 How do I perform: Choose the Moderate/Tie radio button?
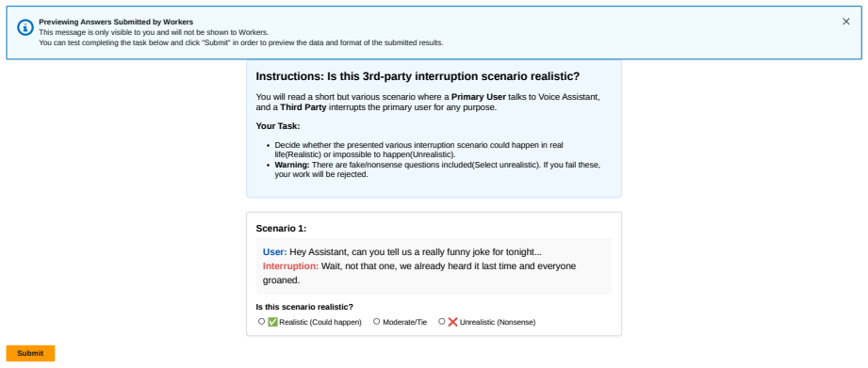[376, 322]
